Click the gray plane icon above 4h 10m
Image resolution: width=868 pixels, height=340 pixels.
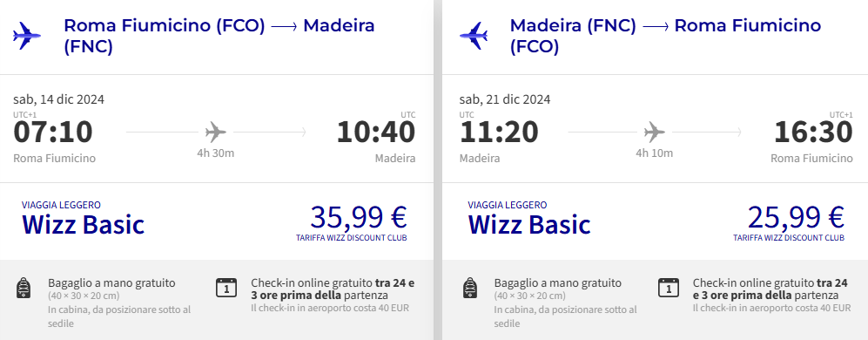pos(655,132)
